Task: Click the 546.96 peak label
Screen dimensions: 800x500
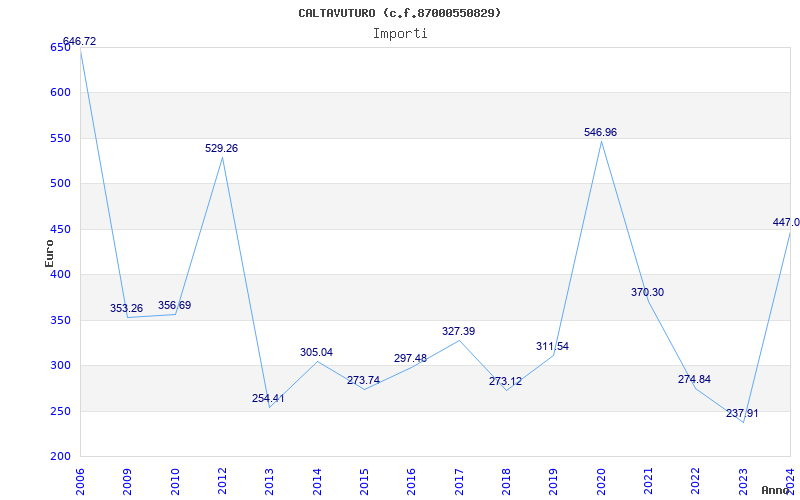Action: point(601,132)
